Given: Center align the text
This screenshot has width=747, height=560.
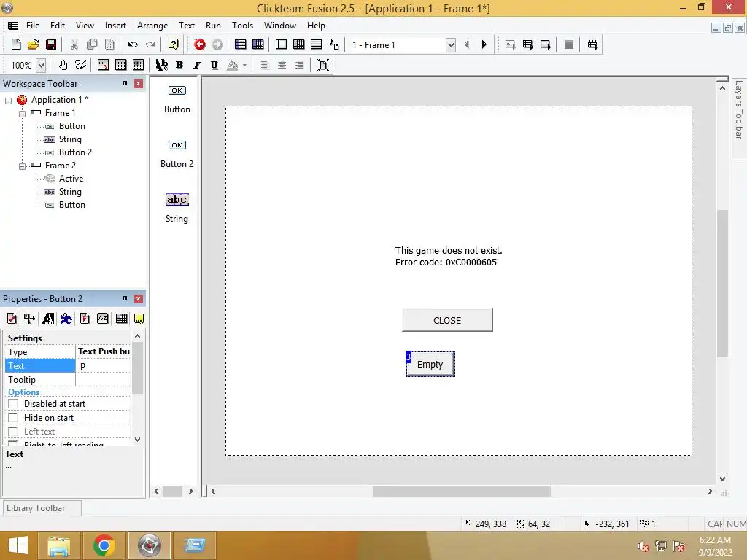Looking at the screenshot, I should (282, 65).
